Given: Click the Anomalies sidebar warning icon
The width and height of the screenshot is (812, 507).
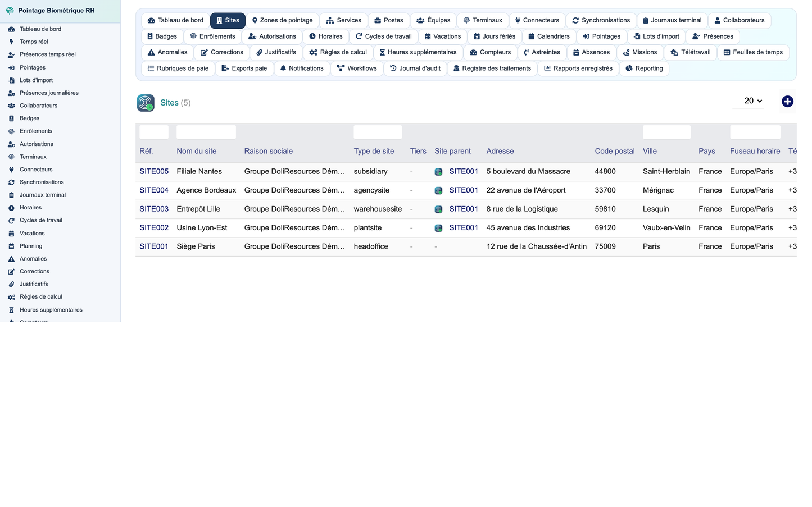Looking at the screenshot, I should (x=11, y=259).
